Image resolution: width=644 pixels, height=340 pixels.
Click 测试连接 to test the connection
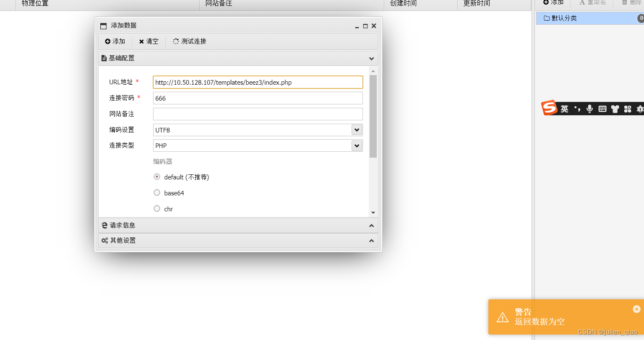(190, 42)
